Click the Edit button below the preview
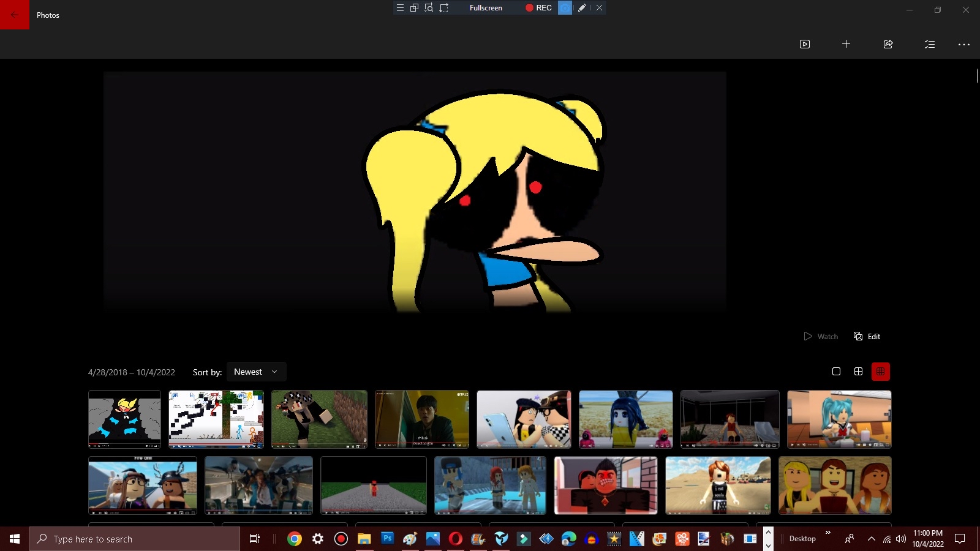This screenshot has height=551, width=980. [x=867, y=336]
